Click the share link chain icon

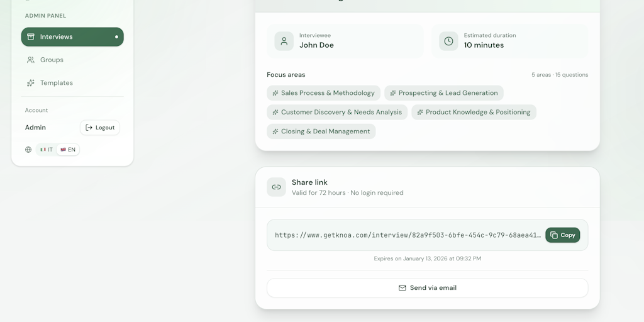pos(276,187)
